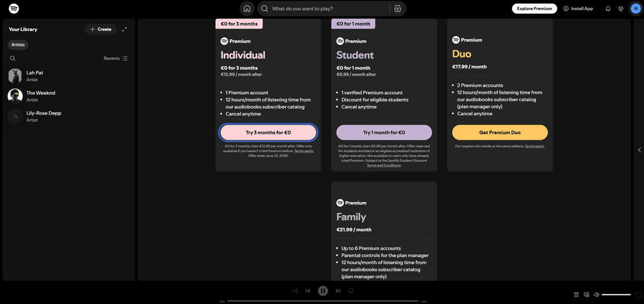Expand the right sidebar chevron
This screenshot has height=304, width=644.
tap(639, 150)
